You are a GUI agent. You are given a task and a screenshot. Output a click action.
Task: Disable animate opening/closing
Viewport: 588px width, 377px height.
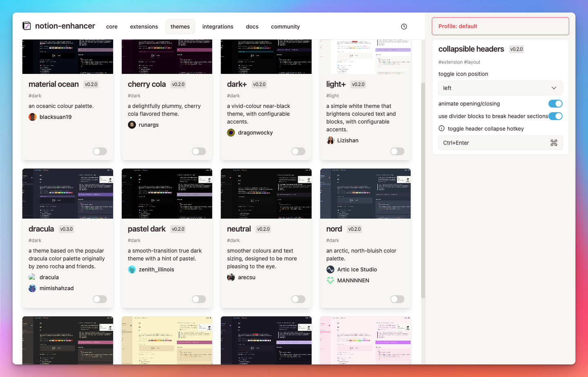coord(555,104)
